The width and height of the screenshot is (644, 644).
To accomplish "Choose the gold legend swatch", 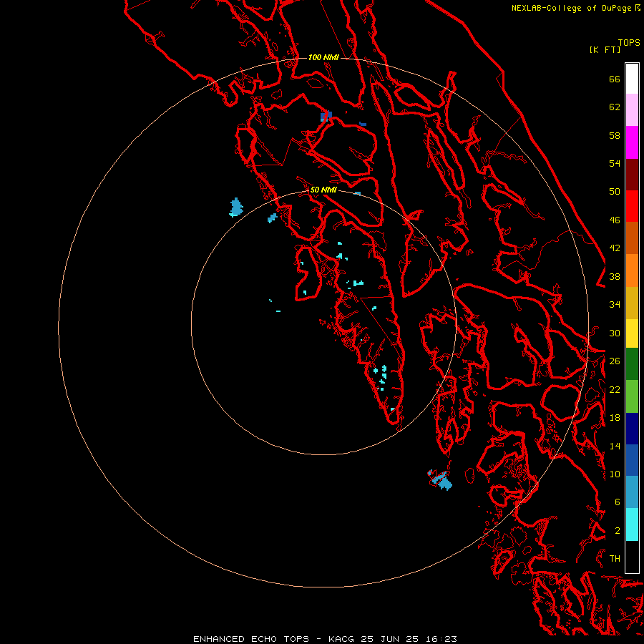I will 632,302.
